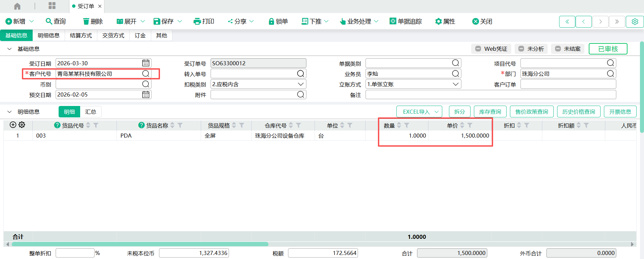Screen dimensions: 644x259
Task: Toggle the 未结案 status tag
Action: tap(568, 49)
